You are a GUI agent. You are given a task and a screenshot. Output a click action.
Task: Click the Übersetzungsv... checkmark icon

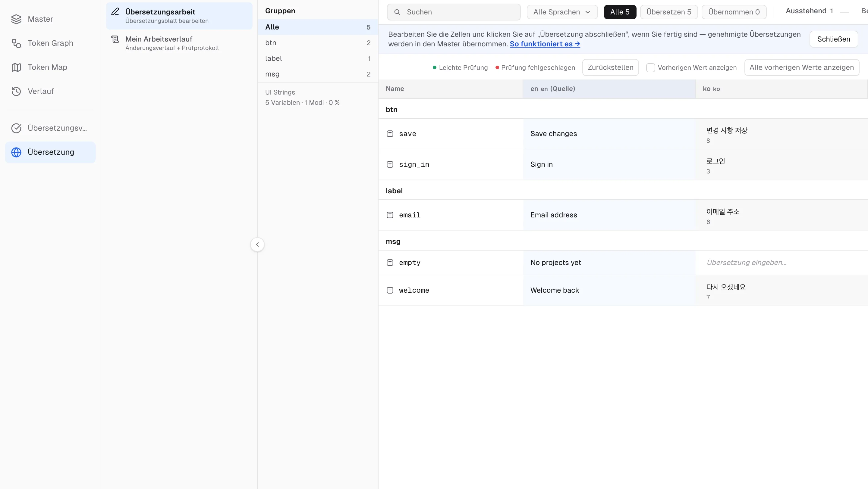pos(16,128)
